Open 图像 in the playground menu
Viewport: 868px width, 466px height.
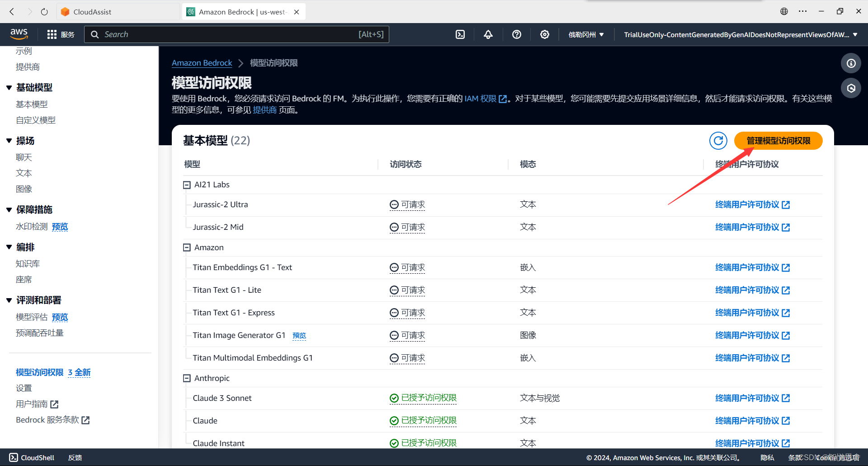24,189
